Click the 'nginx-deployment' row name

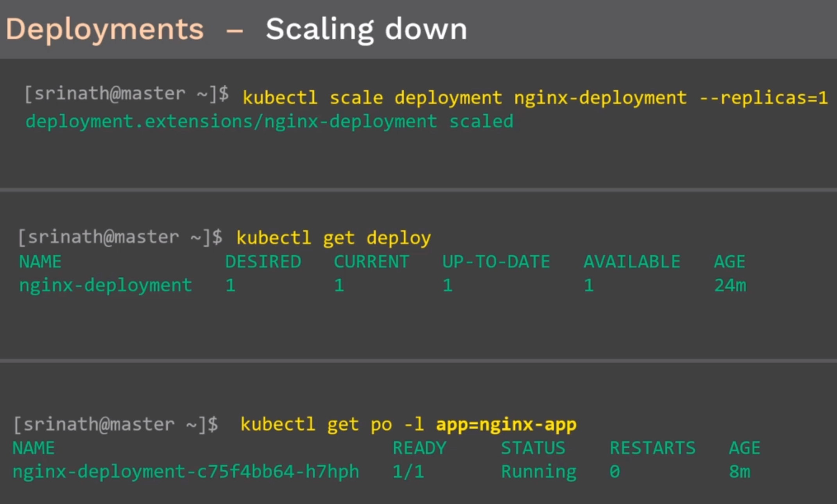pos(106,286)
